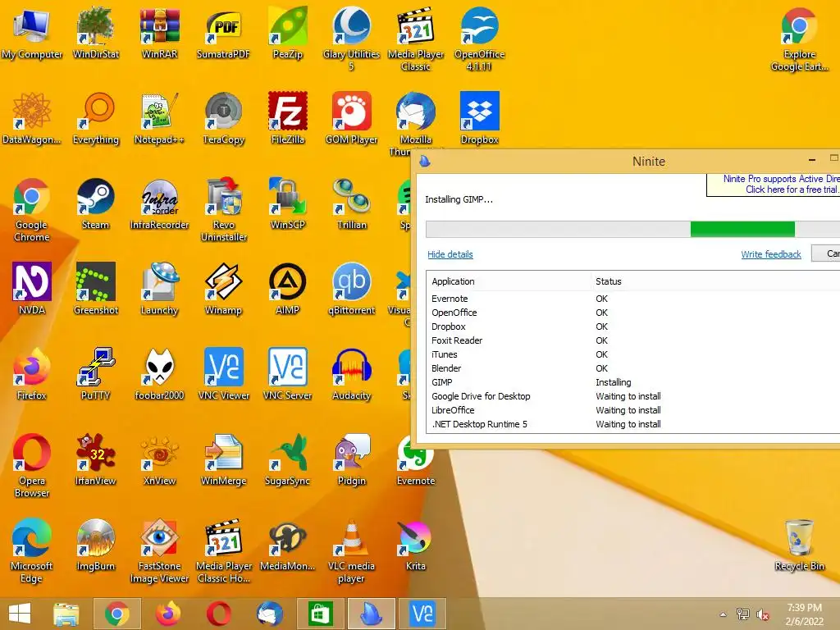This screenshot has width=840, height=630.
Task: Open Winamp from the desktop
Action: pyautogui.click(x=223, y=289)
